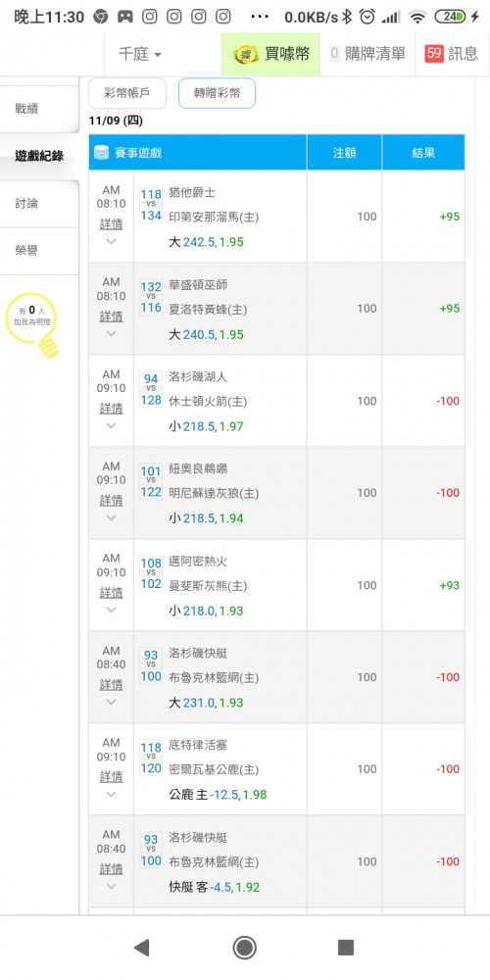Tap the Android home circle button

pos(244,948)
